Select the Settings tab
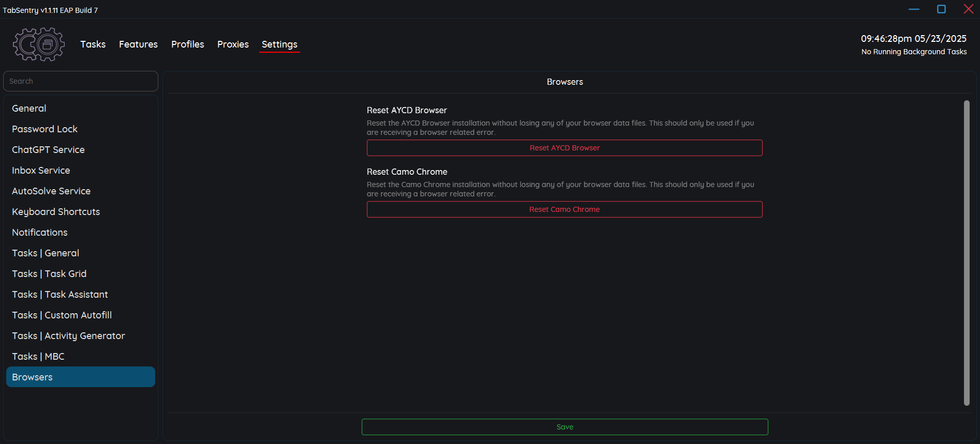The image size is (980, 444). pos(279,44)
